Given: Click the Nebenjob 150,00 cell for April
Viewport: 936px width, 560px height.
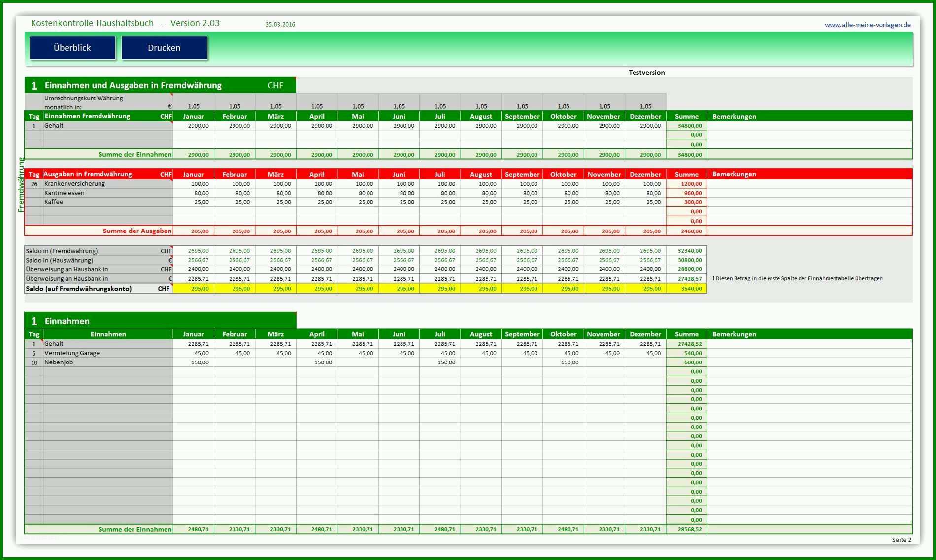Looking at the screenshot, I should click(x=317, y=362).
